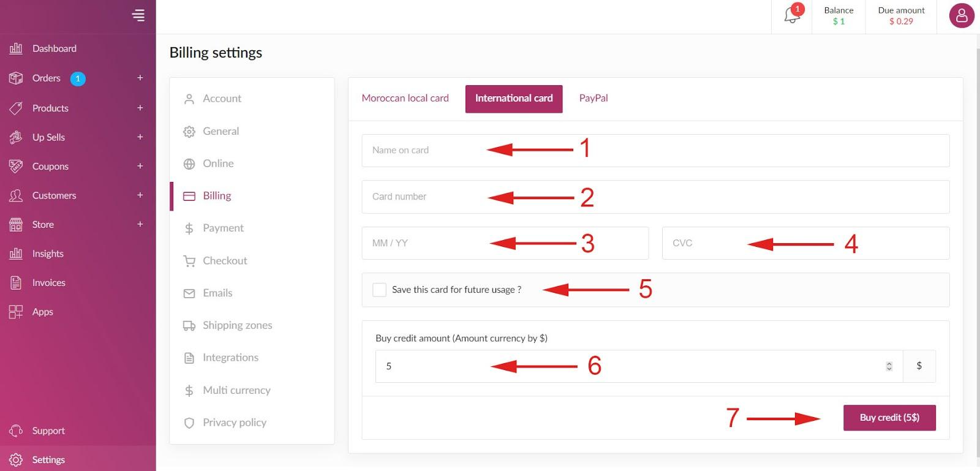Click the Shipping zones truck icon
This screenshot has width=980, height=471.
[x=189, y=326]
